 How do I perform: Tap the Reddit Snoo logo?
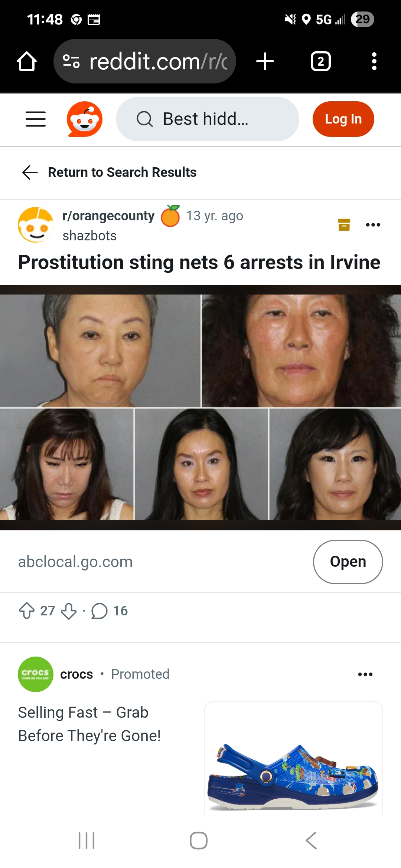coord(85,119)
